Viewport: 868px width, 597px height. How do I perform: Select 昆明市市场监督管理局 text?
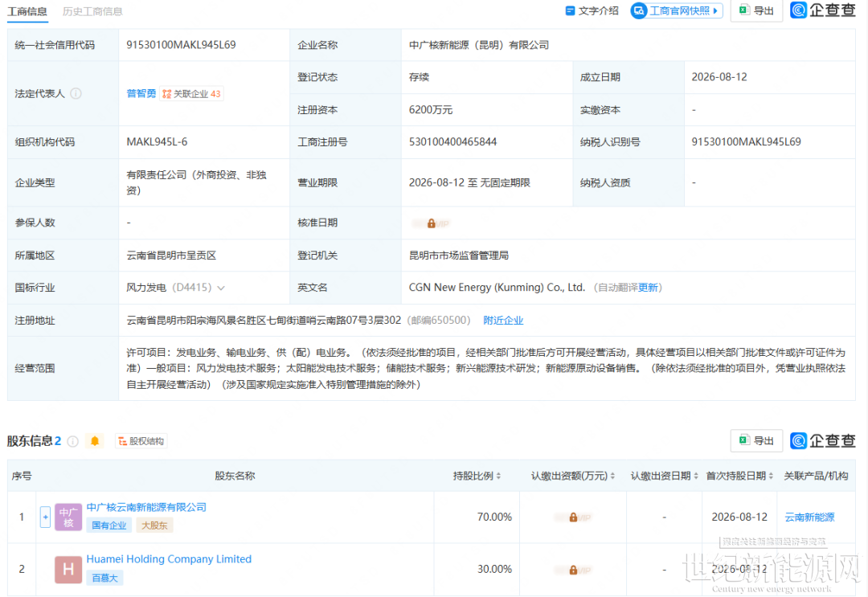coord(459,256)
